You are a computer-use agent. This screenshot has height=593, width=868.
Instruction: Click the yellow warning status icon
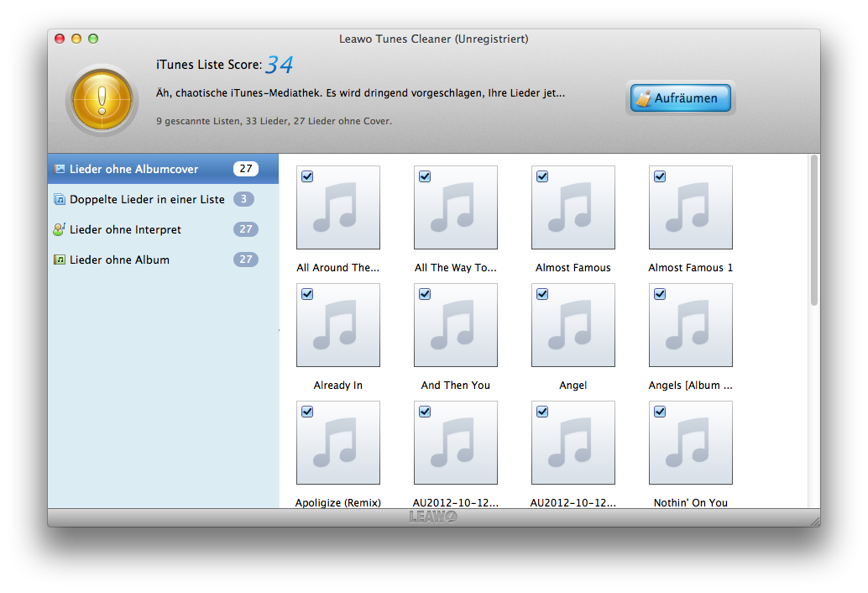[102, 100]
